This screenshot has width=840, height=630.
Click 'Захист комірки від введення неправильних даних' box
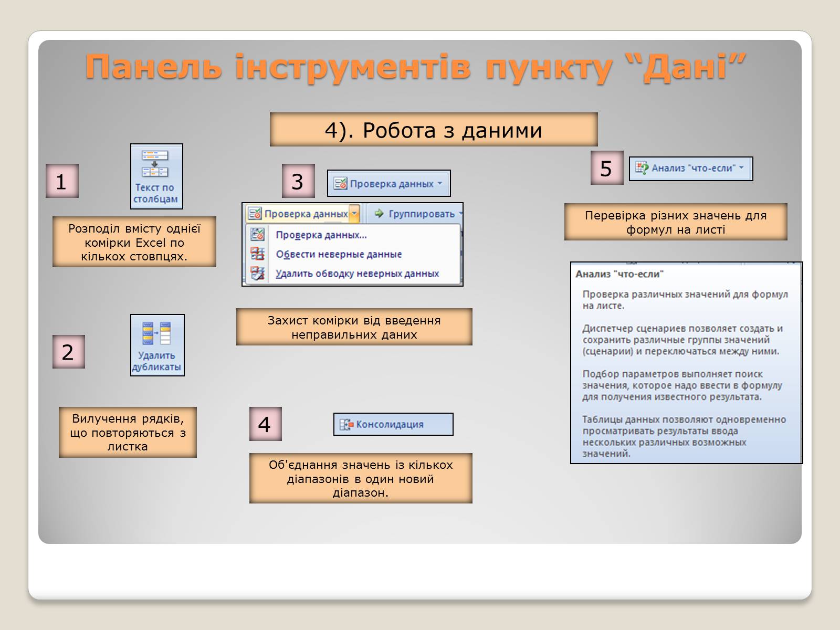pos(354,327)
